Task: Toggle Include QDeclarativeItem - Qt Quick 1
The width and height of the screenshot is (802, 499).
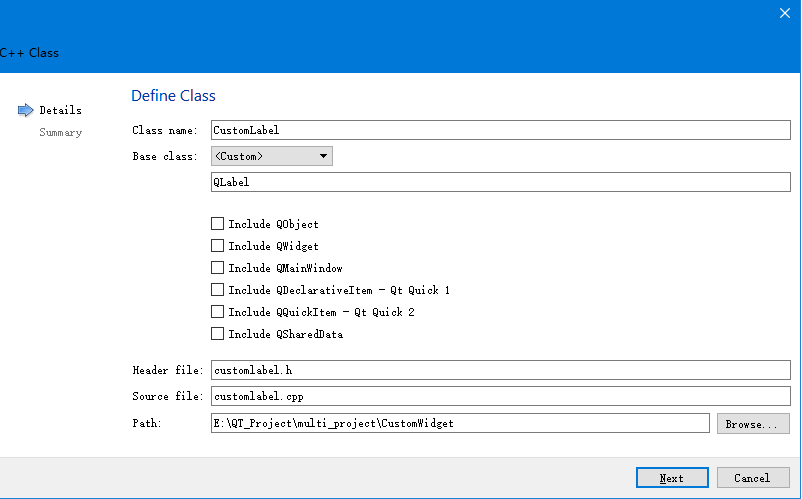Action: pos(218,290)
